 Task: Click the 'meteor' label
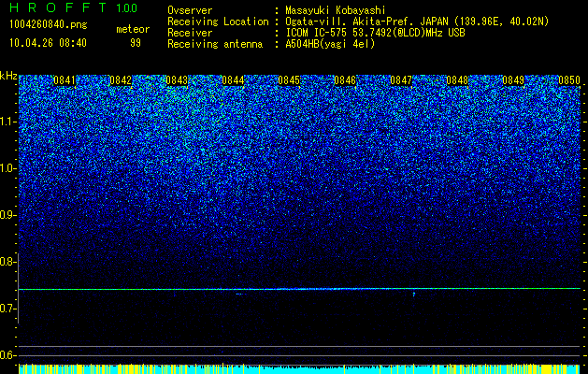(133, 29)
